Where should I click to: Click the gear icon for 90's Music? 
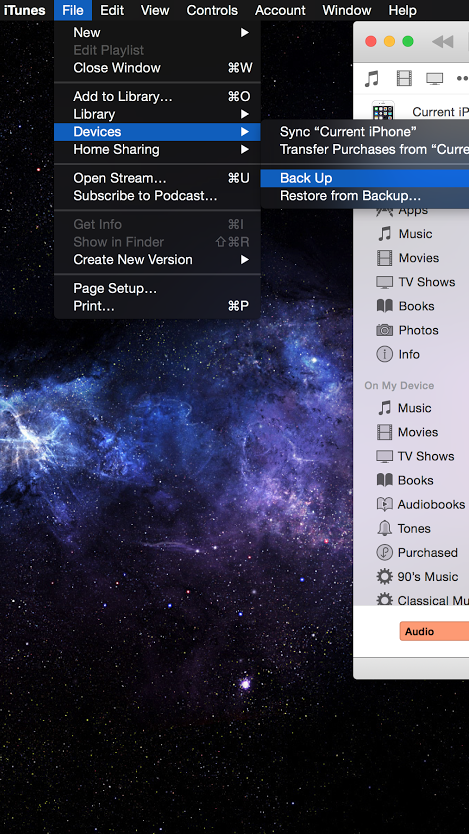tap(384, 576)
